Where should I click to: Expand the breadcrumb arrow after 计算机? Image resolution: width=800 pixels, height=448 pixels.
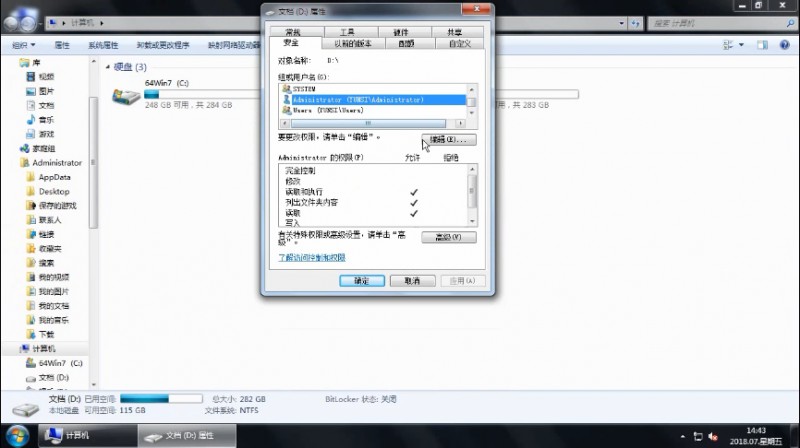[x=102, y=23]
